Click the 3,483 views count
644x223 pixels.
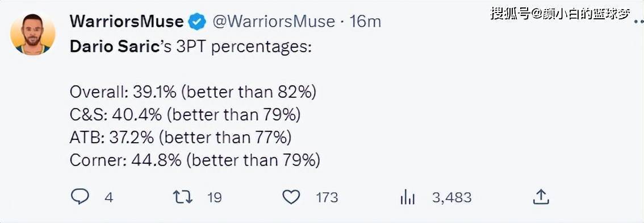pos(451,198)
